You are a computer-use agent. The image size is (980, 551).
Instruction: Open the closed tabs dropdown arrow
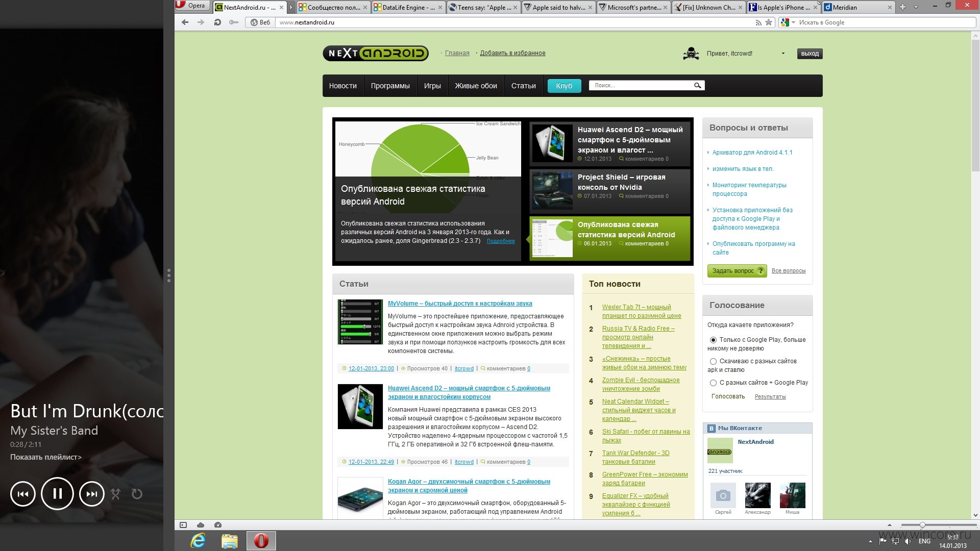coord(916,7)
